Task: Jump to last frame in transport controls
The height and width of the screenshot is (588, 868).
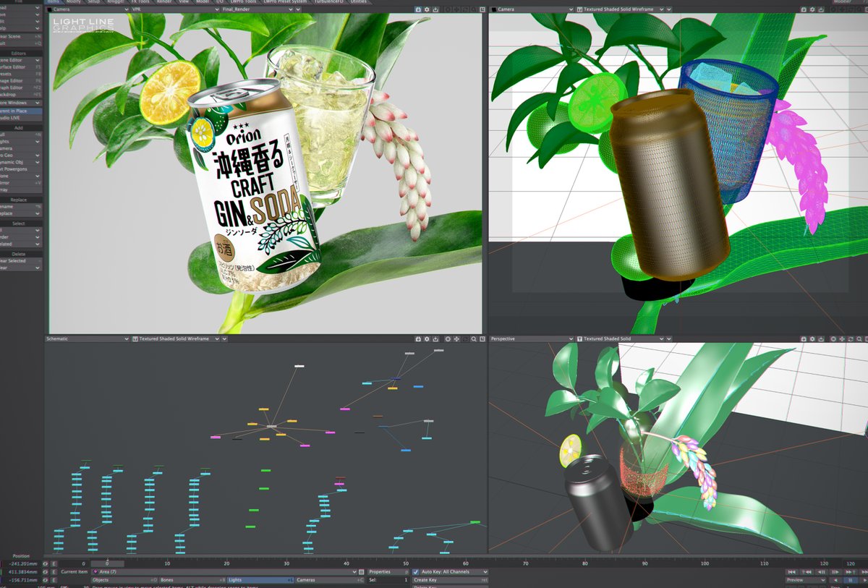Action: (863, 571)
